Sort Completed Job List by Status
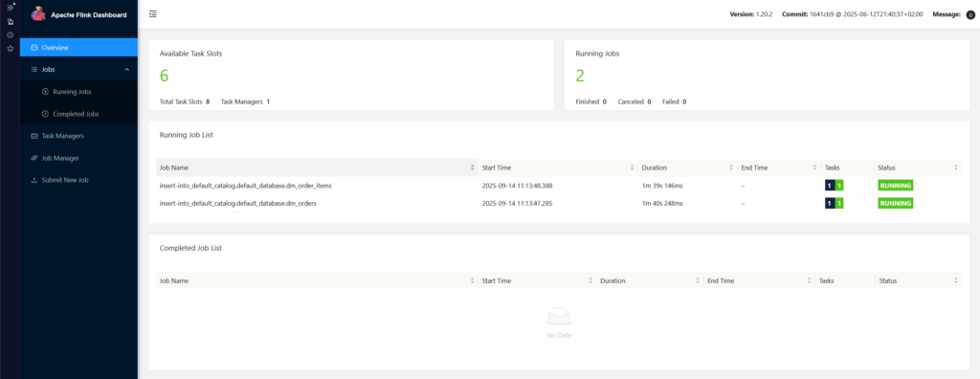The width and height of the screenshot is (980, 379). [956, 280]
